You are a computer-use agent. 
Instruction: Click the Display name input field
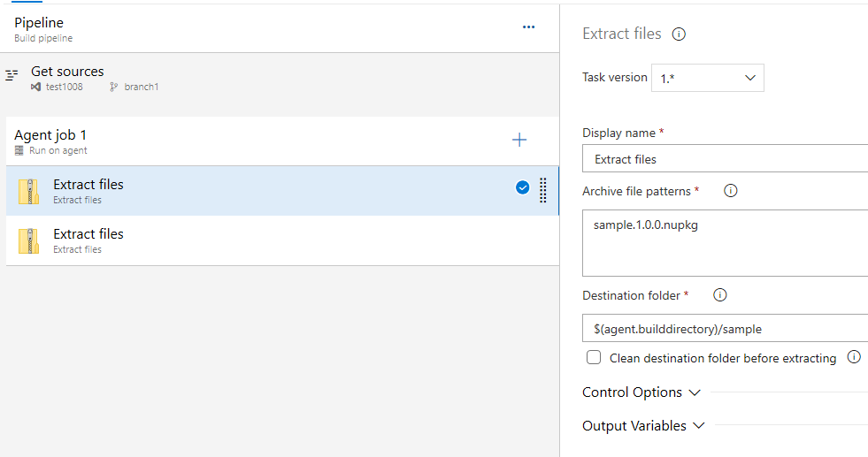coord(726,159)
